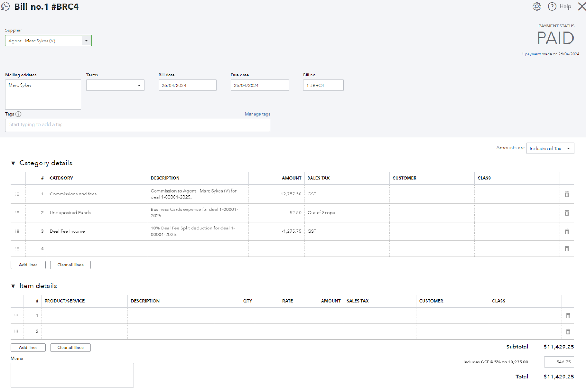The width and height of the screenshot is (586, 392).
Task: Open the Supplier dropdown arrow
Action: (x=86, y=41)
